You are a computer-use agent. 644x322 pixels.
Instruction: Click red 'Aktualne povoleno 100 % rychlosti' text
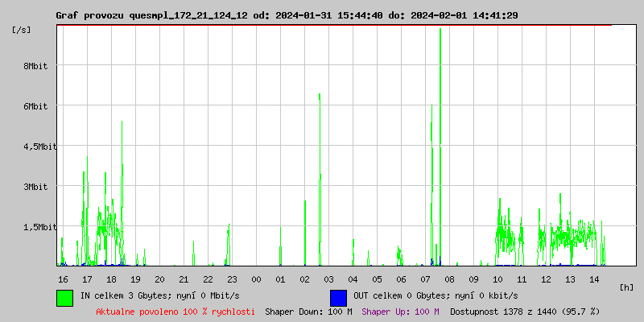coord(175,311)
